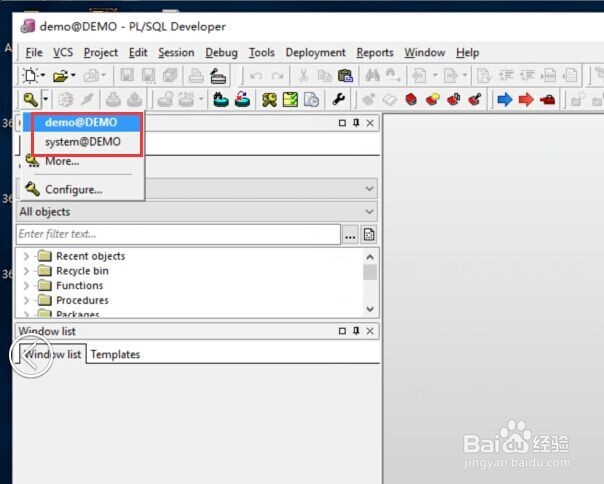604x484 pixels.
Task: Click the teal database with binoculars icon
Action: pos(221,100)
